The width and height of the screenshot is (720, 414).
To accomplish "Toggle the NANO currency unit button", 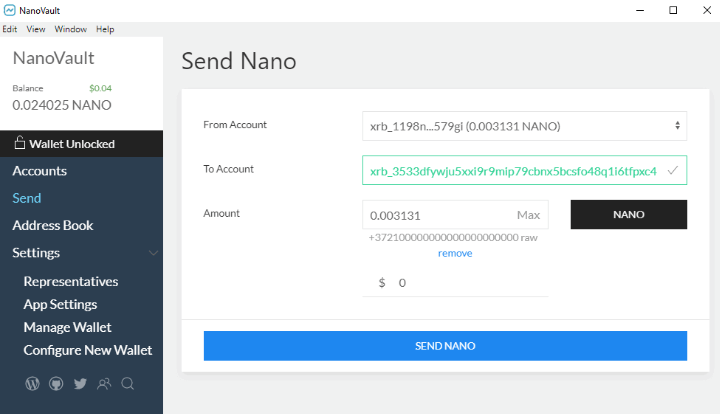I will (x=629, y=214).
